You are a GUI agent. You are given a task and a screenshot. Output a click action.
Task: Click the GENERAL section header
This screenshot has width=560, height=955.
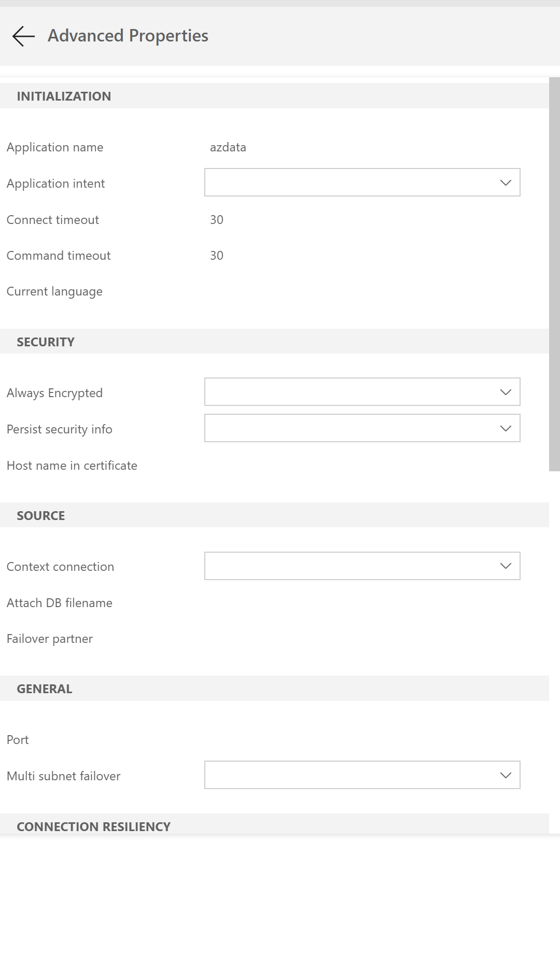(x=44, y=688)
